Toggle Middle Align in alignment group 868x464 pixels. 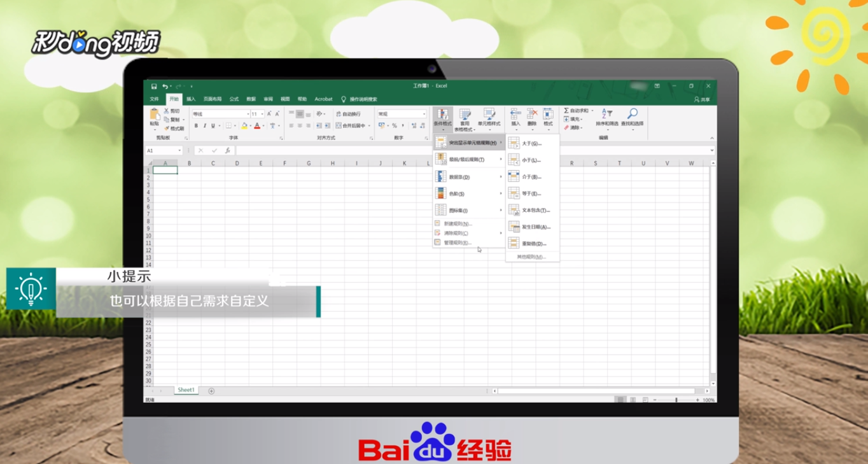click(x=300, y=114)
